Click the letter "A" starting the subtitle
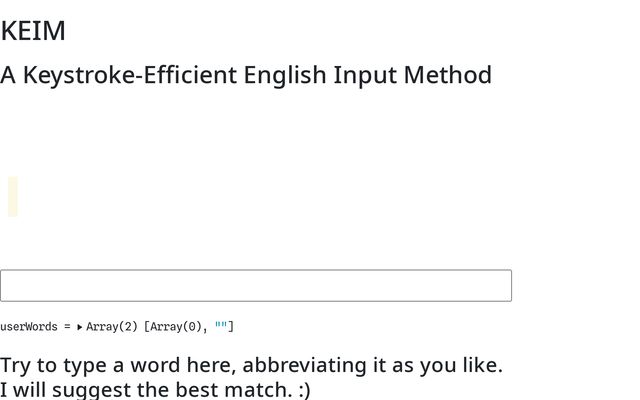 [9, 75]
